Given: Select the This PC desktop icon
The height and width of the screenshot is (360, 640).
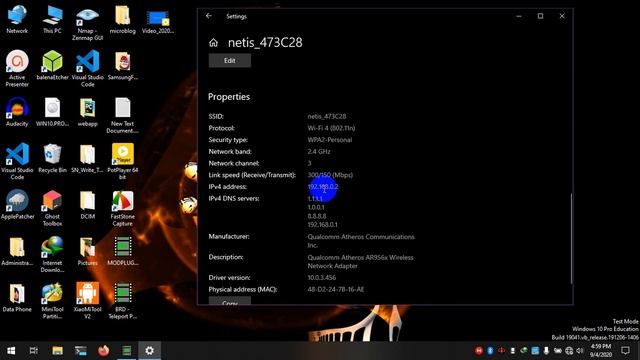Looking at the screenshot, I should (x=52, y=20).
